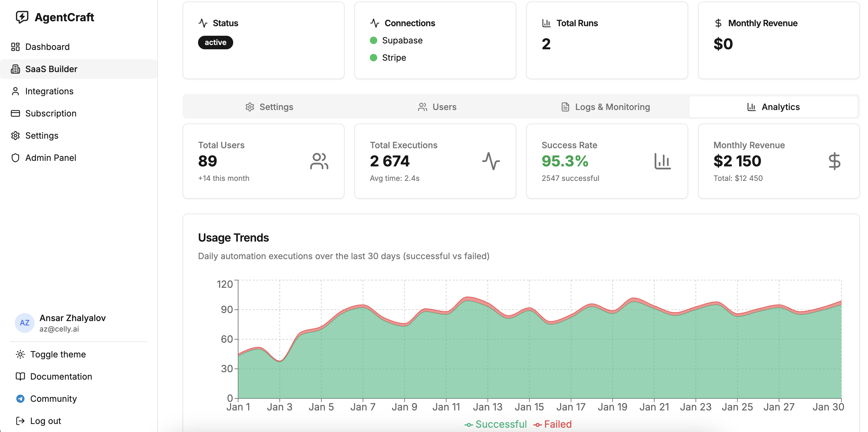
Task: Open Documentation from the sidebar
Action: click(x=61, y=377)
